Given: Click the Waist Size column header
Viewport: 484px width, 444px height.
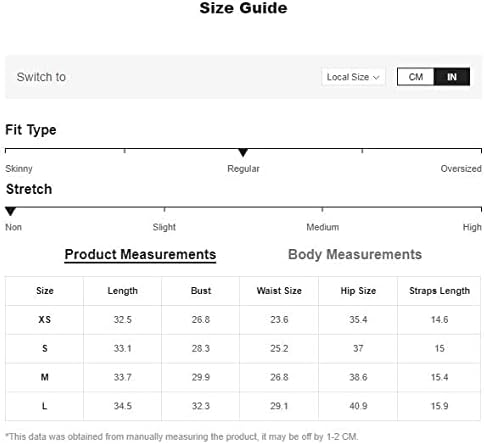Looking at the screenshot, I should (x=279, y=291).
